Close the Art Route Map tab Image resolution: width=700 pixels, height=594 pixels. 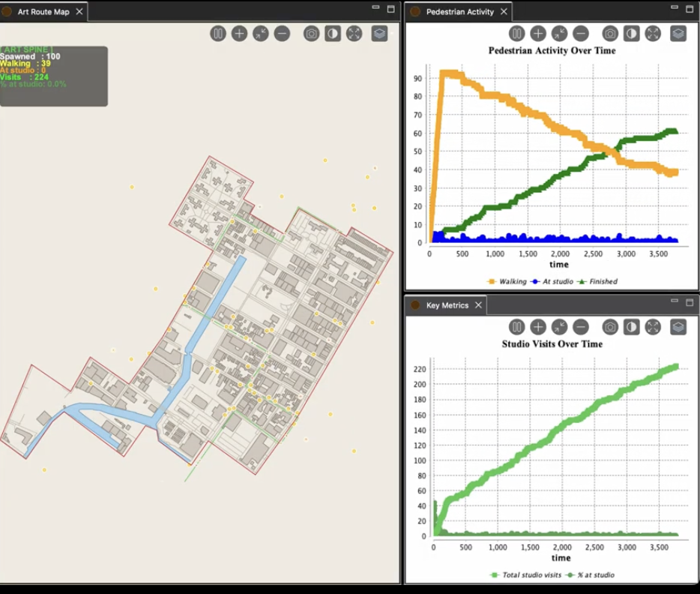(x=79, y=11)
